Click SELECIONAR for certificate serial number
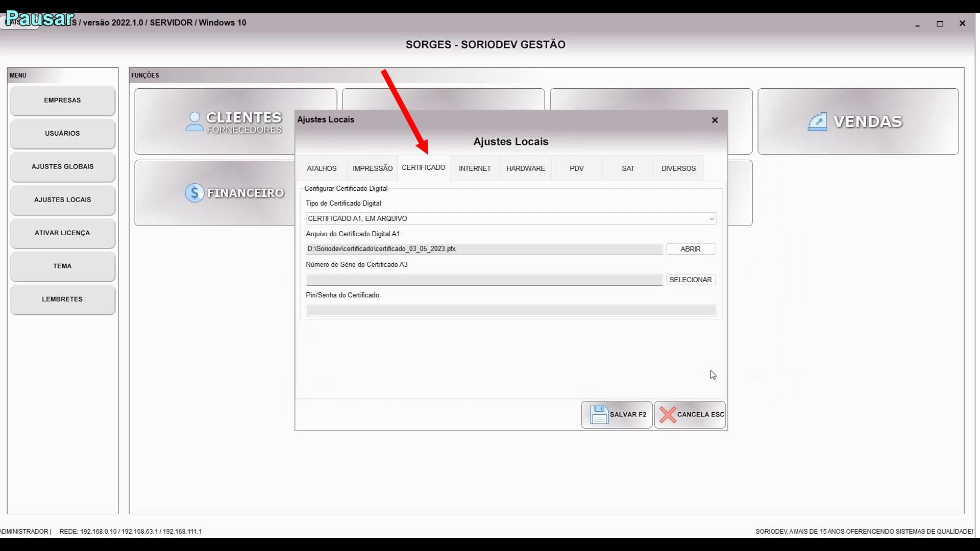The height and width of the screenshot is (551, 980). point(690,280)
